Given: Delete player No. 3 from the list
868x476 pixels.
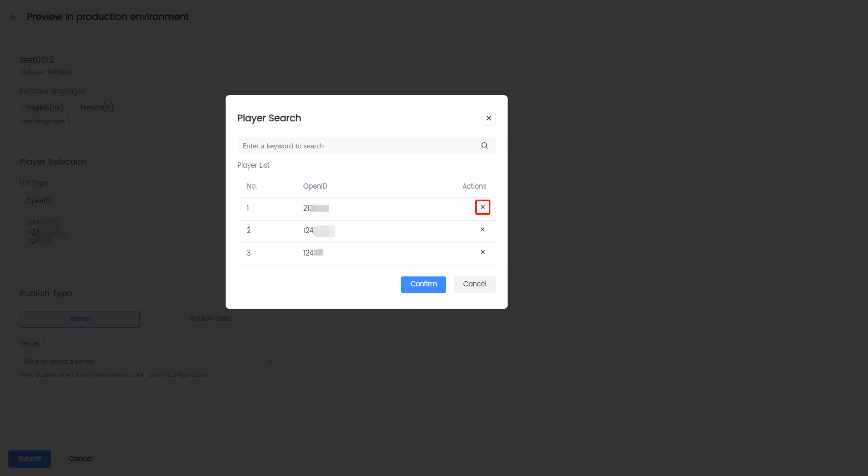Looking at the screenshot, I should pyautogui.click(x=483, y=252).
